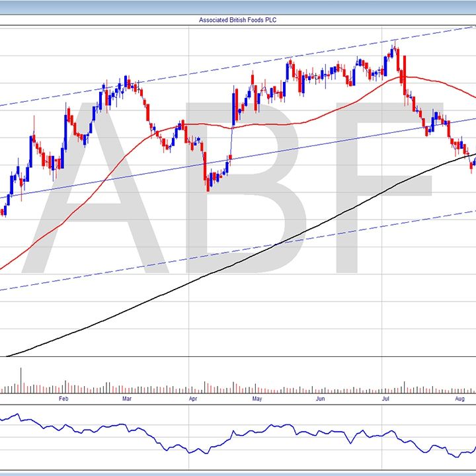Click the Apr date axis label
Image resolution: width=476 pixels, height=476 pixels.
(192, 399)
